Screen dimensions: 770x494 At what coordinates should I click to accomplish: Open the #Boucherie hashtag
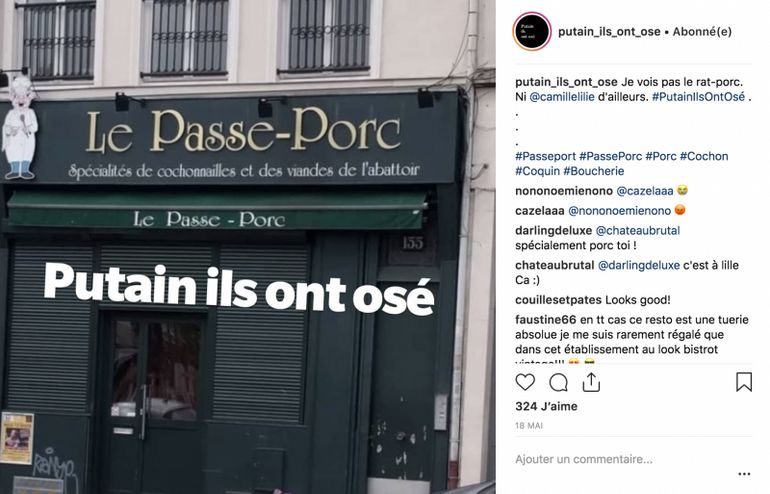(594, 171)
